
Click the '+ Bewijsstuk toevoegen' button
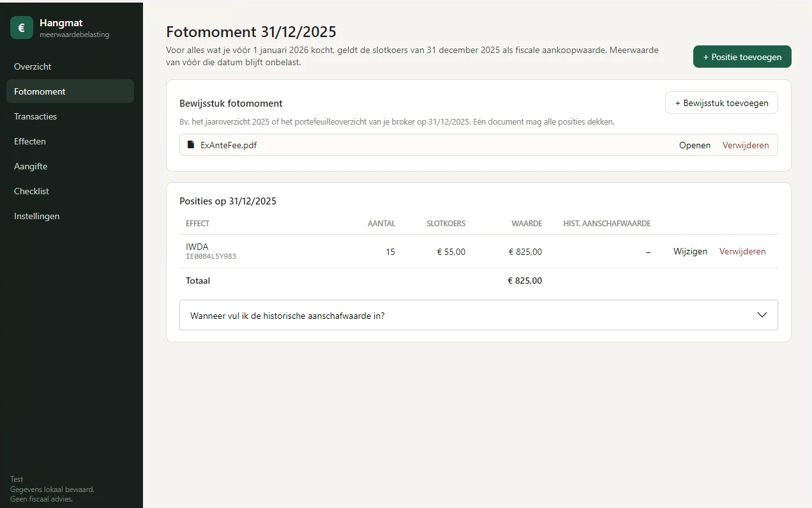pos(721,103)
